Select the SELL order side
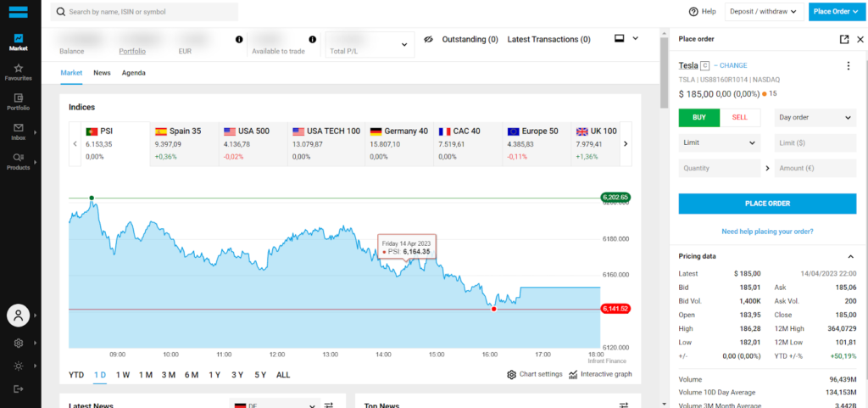 (740, 118)
